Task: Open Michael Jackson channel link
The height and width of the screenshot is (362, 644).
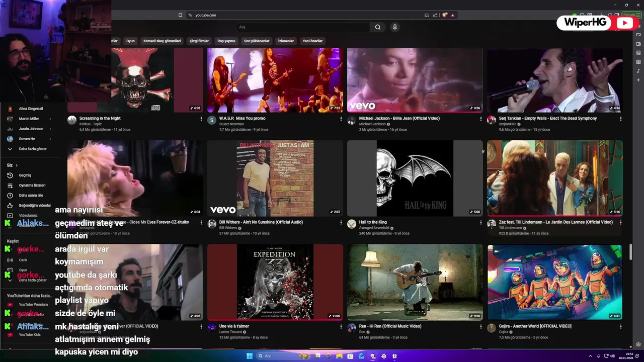Action: coord(372,124)
